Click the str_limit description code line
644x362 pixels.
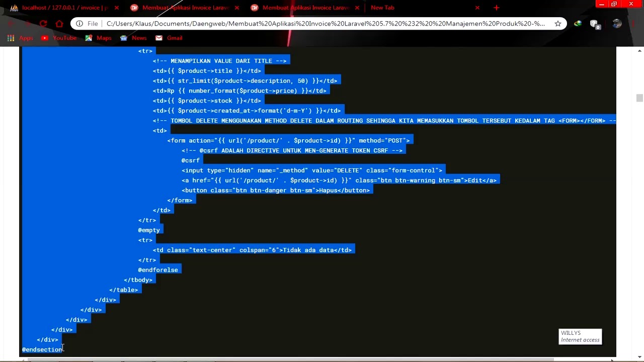pos(245,80)
